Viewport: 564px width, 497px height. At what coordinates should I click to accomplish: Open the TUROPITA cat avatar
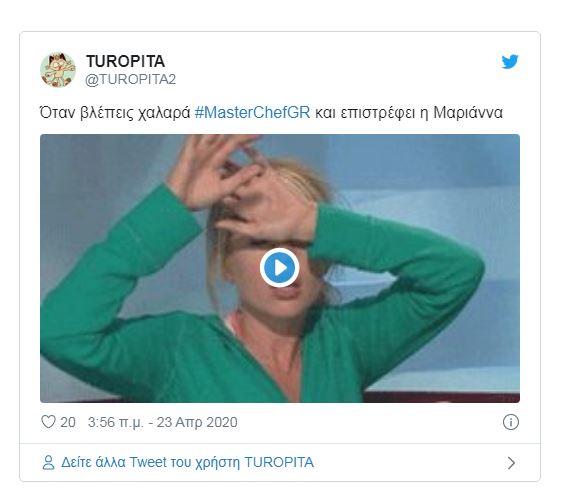(x=58, y=70)
